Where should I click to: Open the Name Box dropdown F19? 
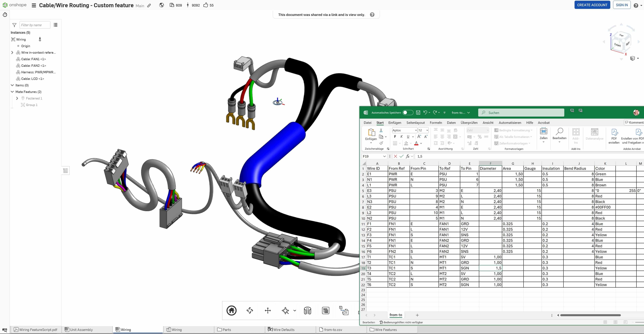click(384, 156)
